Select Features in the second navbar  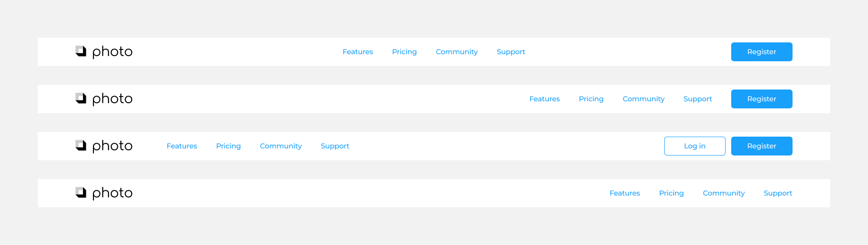click(544, 99)
